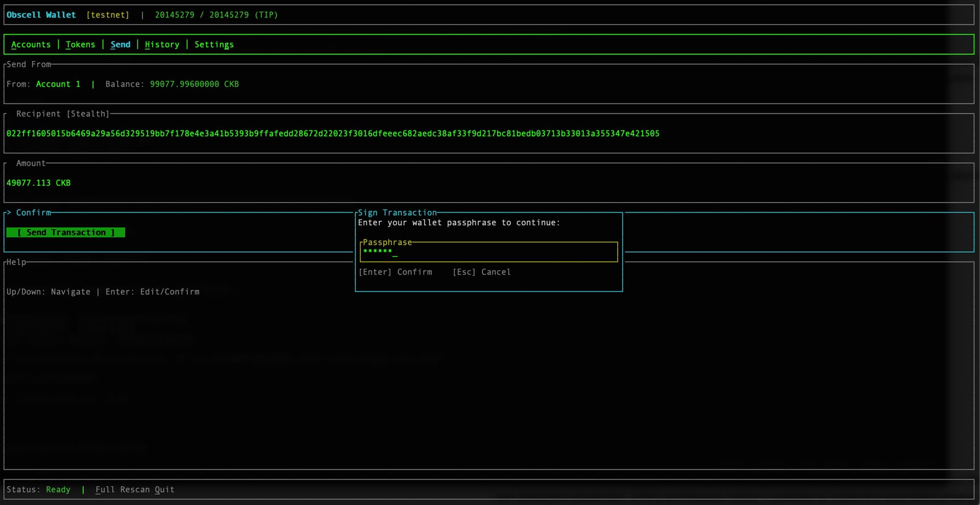
Task: Click the stealth recipient address field
Action: [333, 134]
